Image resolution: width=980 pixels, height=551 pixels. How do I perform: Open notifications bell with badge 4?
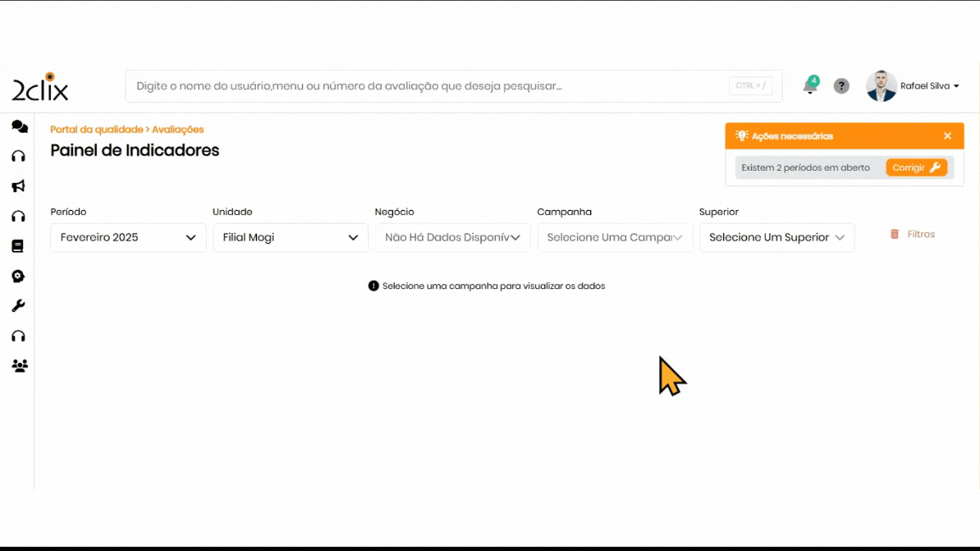(x=810, y=86)
